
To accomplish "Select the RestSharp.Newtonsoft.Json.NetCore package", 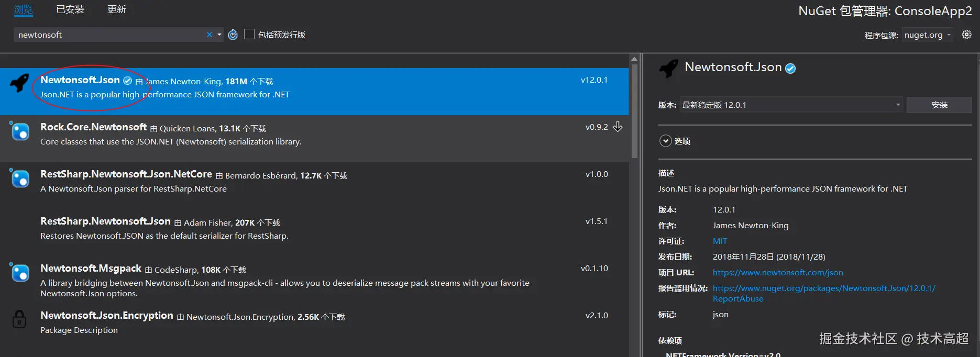I will [314, 186].
